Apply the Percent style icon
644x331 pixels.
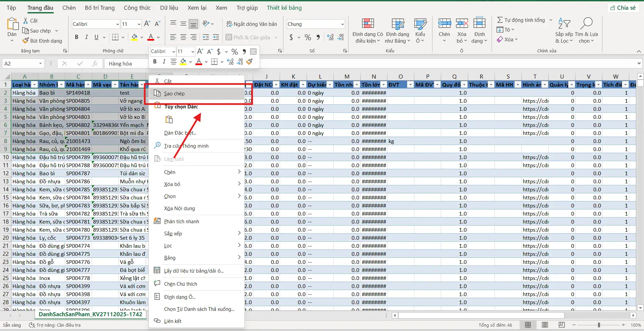point(308,37)
